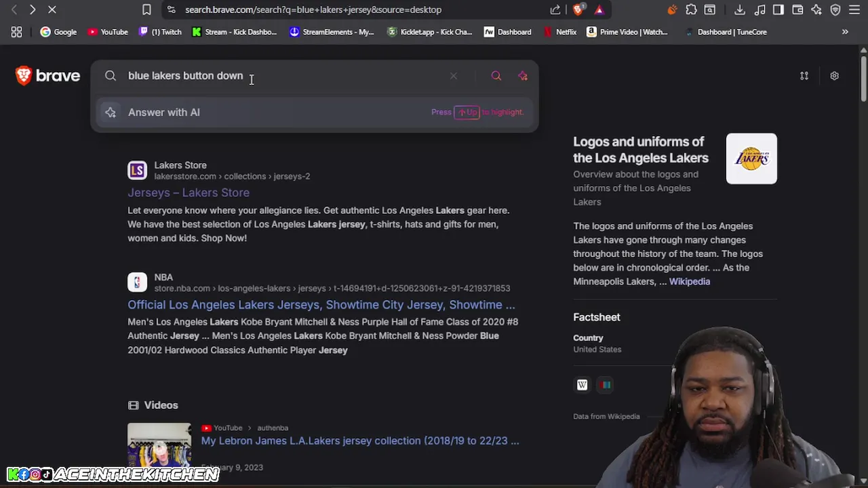Open the Google bookmark
868x488 pixels.
click(x=58, y=32)
